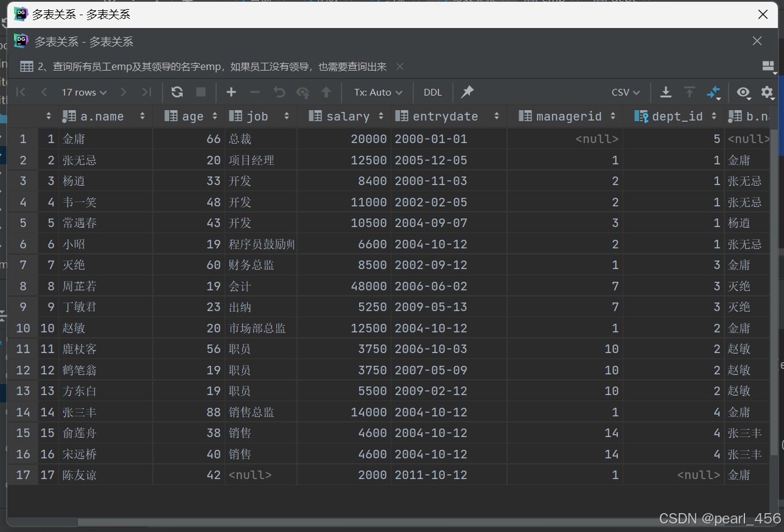Click the name cell 张三丰 in row 14
The height and width of the screenshot is (532, 784).
coord(105,412)
